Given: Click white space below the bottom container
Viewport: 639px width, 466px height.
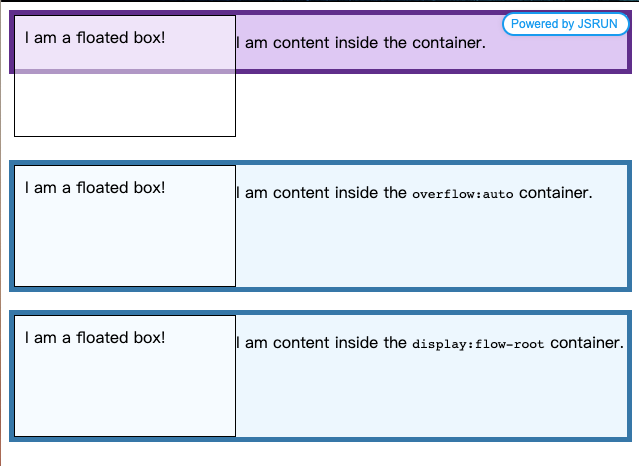Looking at the screenshot, I should click(320, 454).
